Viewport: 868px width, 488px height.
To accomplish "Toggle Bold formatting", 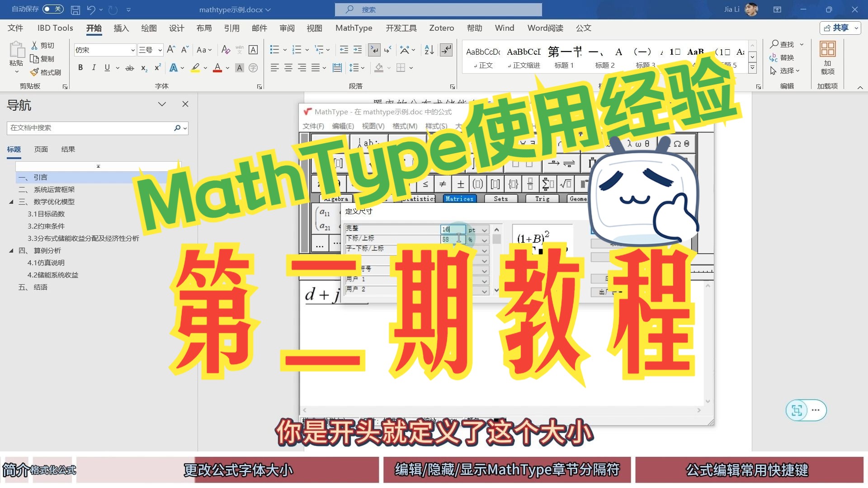I will click(80, 68).
